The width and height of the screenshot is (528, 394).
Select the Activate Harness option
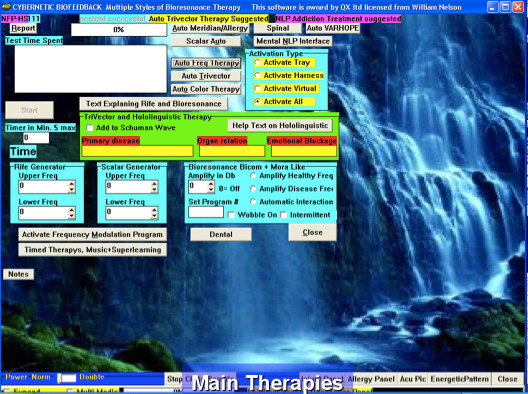coord(258,75)
